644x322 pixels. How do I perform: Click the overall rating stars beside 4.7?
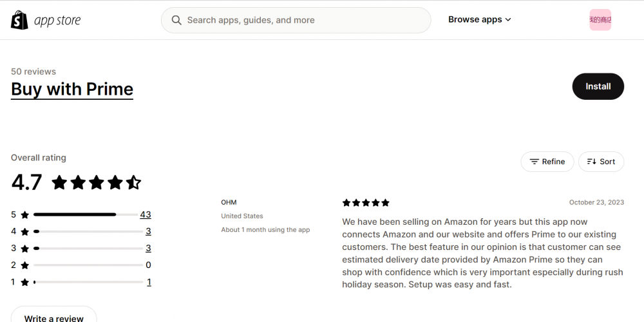(96, 182)
